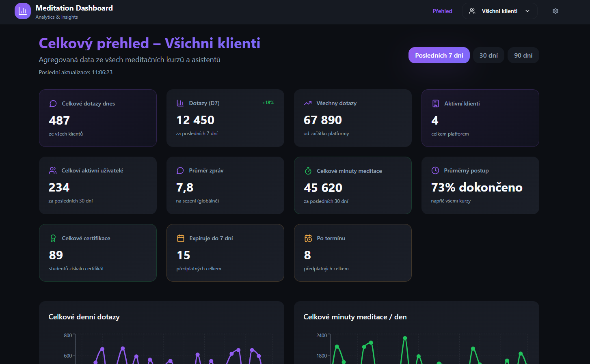The height and width of the screenshot is (364, 590).
Task: Click the +18% change badge
Action: [268, 103]
